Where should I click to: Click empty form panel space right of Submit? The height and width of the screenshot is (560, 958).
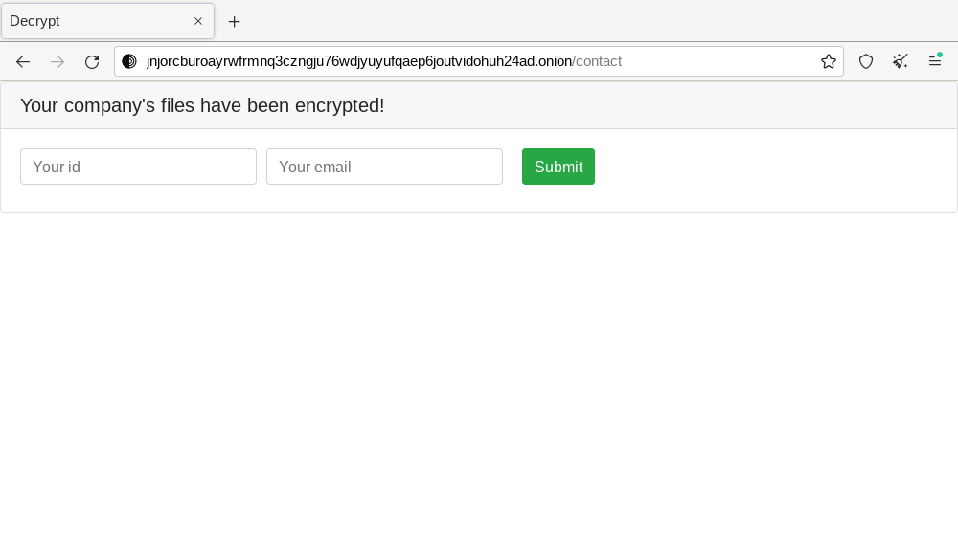click(766, 167)
